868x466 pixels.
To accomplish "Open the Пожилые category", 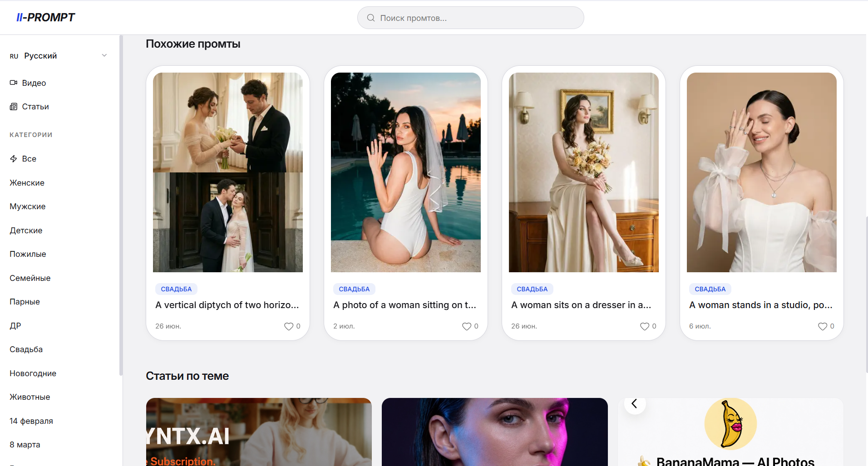I will pyautogui.click(x=28, y=254).
